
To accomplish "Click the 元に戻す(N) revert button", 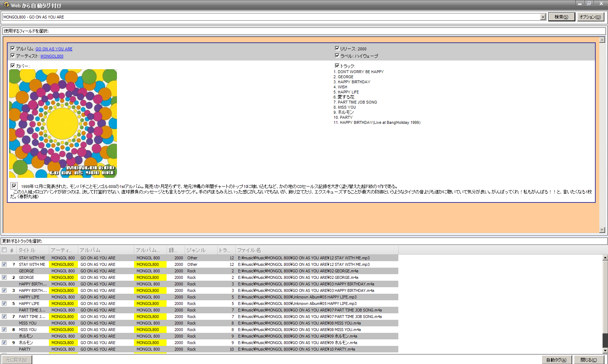I will [x=16, y=360].
